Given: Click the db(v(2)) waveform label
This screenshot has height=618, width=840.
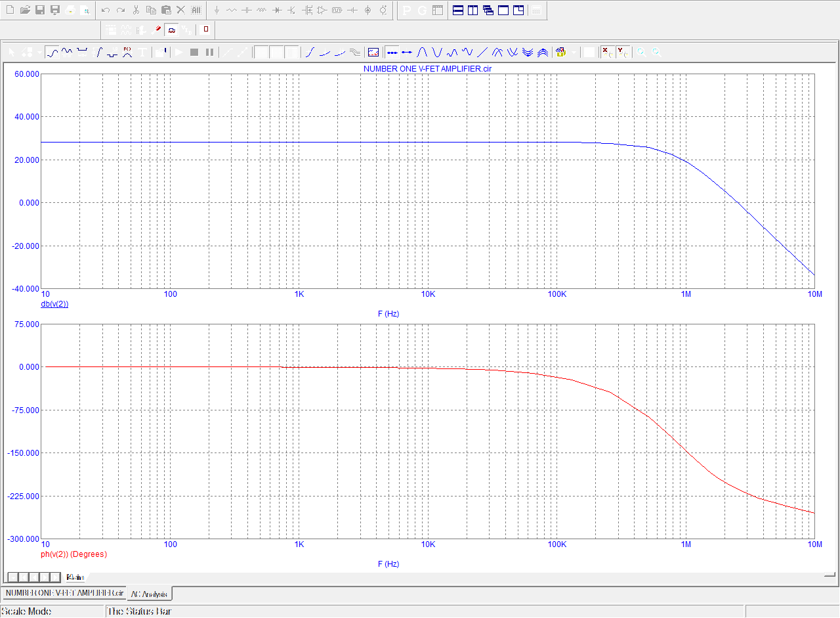Looking at the screenshot, I should [54, 304].
